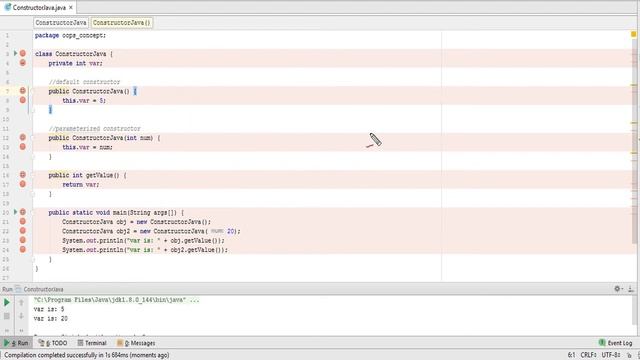Toggle breakpoint on getValue() declaration line
This screenshot has width=640, height=360.
(x=23, y=175)
